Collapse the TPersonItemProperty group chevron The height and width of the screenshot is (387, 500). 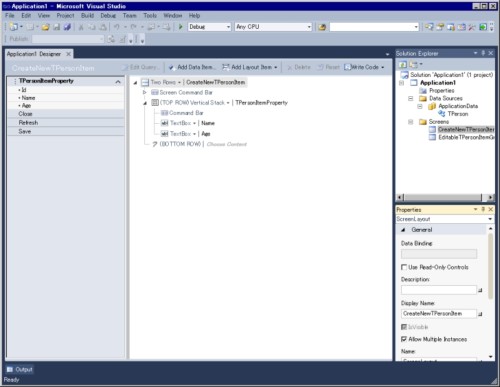pyautogui.click(x=118, y=81)
